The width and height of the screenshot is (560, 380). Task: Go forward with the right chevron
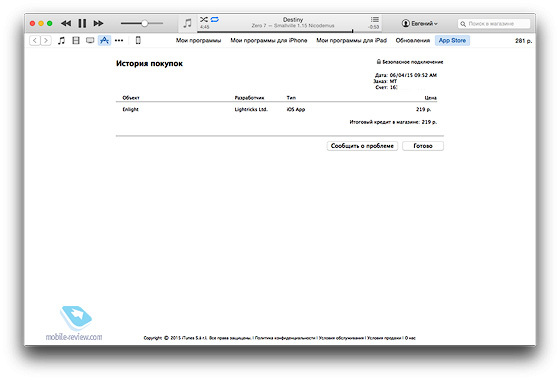point(46,40)
